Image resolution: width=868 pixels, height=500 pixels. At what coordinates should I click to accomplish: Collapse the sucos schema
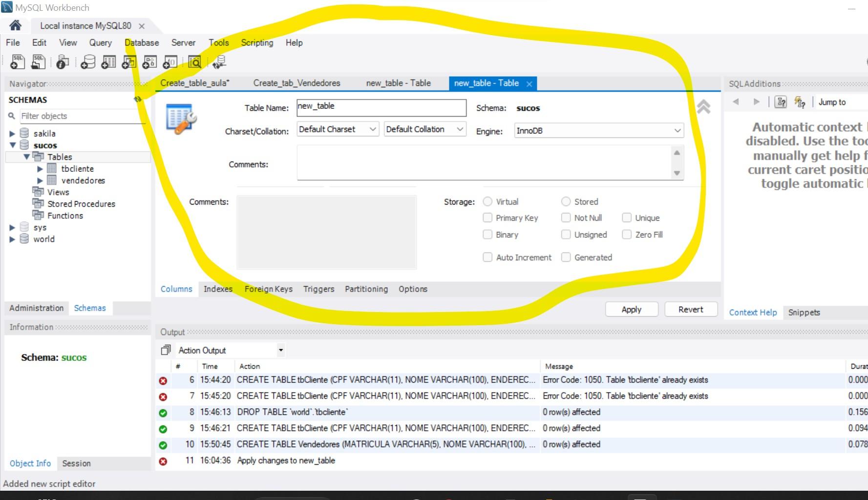point(13,145)
